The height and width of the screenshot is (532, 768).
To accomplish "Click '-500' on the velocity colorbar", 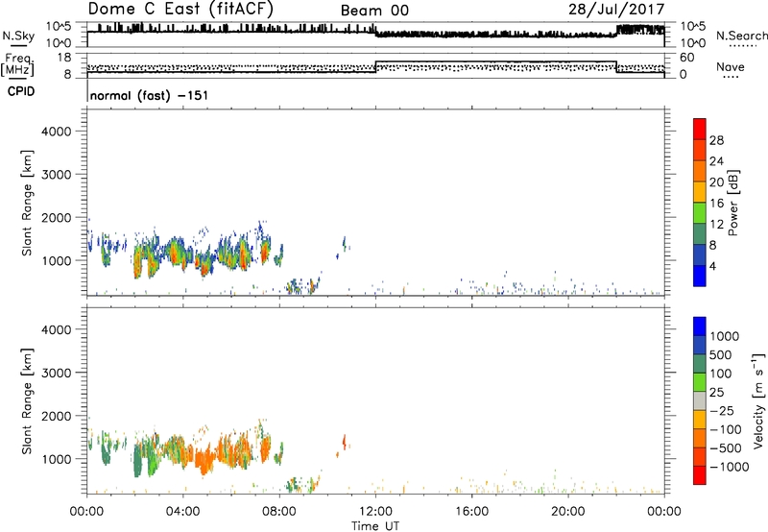I will [x=726, y=448].
